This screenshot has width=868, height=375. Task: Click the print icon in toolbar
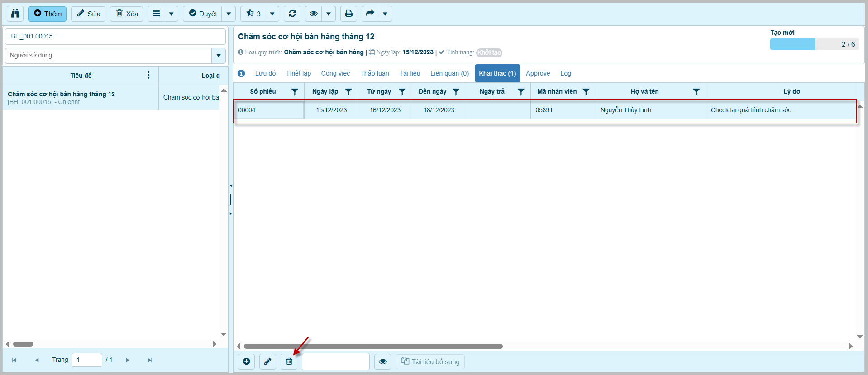pos(348,14)
